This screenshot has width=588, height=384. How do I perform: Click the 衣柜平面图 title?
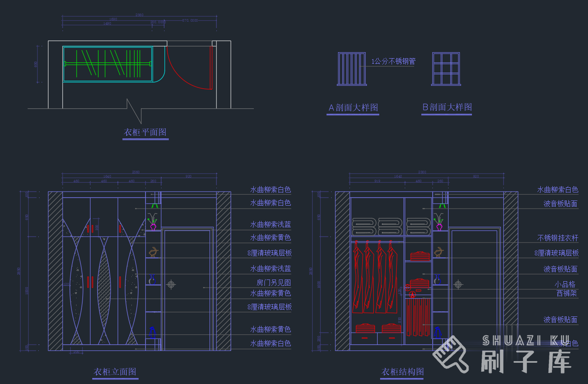point(145,132)
